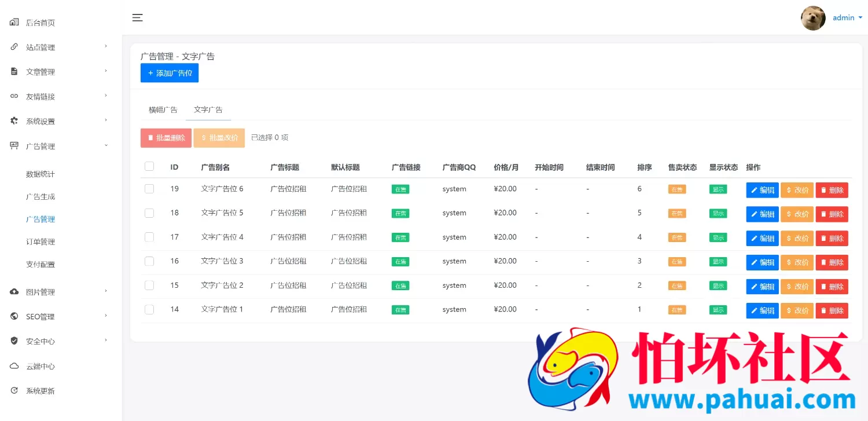
Task: Click the 文章管理 document icon
Action: click(x=14, y=71)
